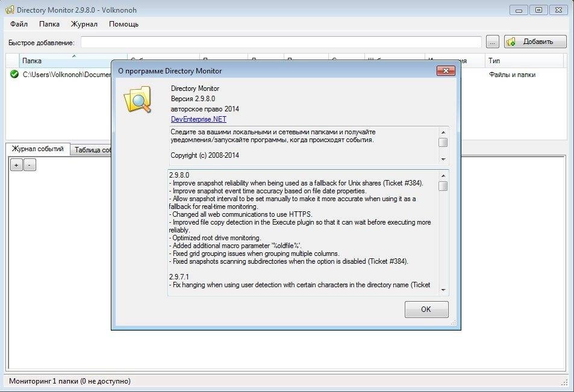Click the About dialog resize grip
The height and width of the screenshot is (392, 574).
pyautogui.click(x=453, y=323)
